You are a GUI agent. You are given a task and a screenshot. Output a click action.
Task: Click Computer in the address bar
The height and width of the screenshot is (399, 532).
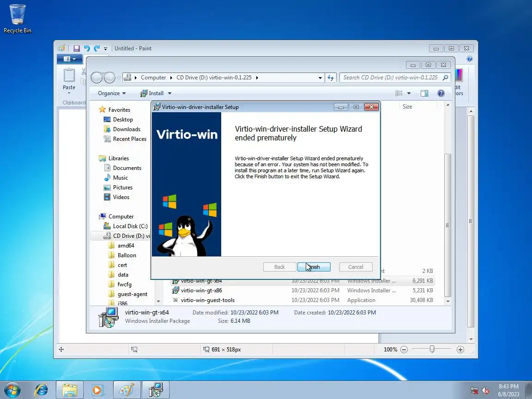click(x=153, y=78)
